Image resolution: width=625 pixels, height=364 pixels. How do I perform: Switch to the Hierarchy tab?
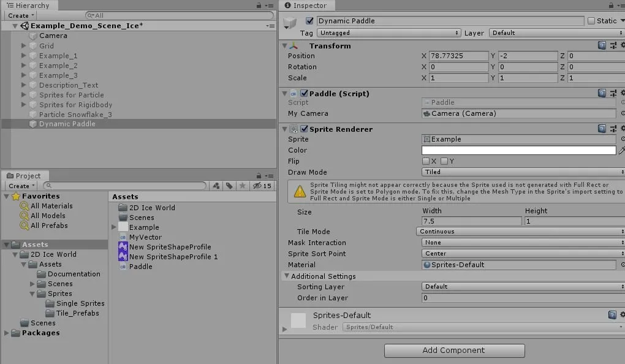point(29,6)
